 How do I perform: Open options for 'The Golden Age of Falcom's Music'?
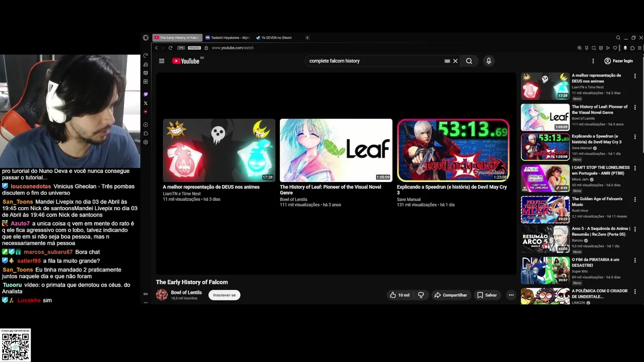tap(635, 199)
